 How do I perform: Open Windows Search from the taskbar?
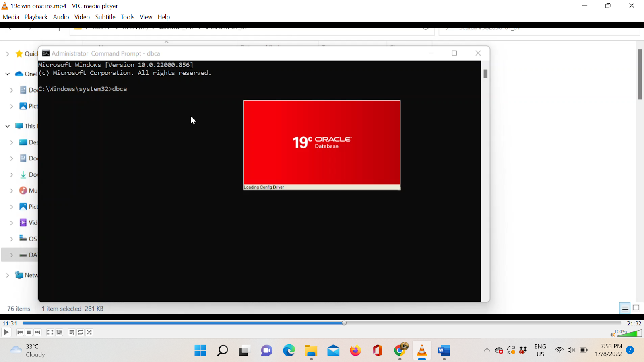point(223,351)
